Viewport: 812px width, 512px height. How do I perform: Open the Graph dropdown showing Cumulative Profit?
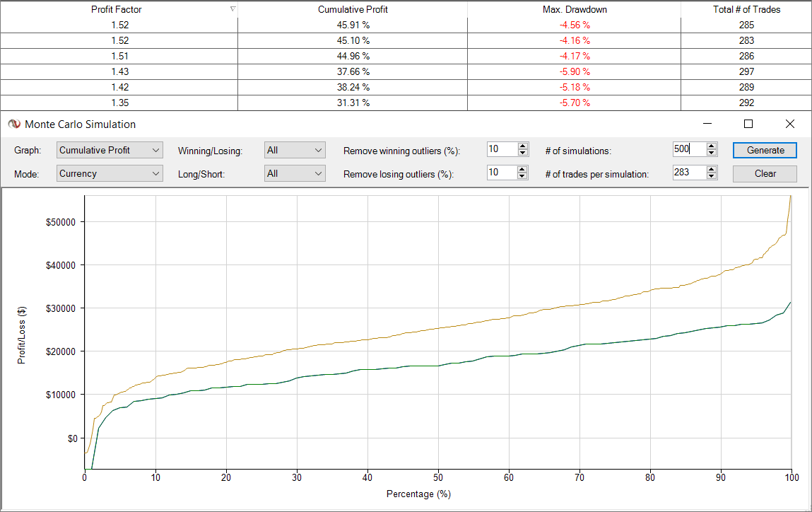110,150
